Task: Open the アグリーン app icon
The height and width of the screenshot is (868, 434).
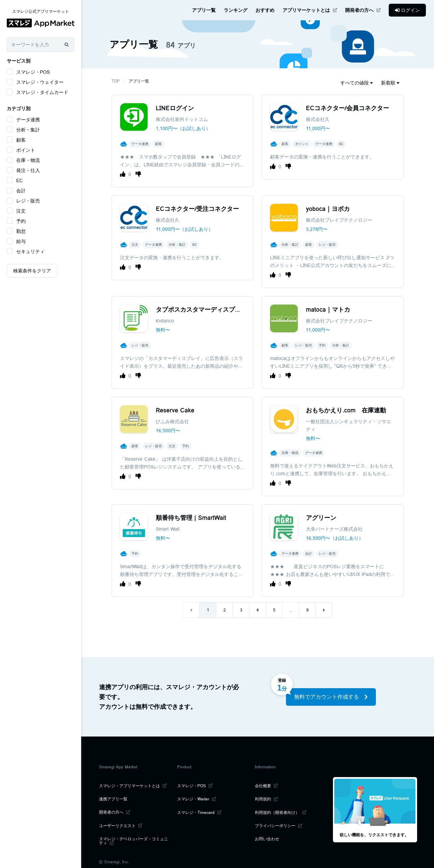Action: pyautogui.click(x=284, y=527)
